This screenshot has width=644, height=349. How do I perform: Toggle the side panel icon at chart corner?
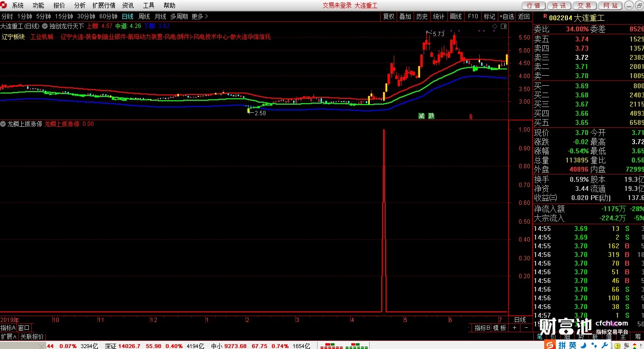point(503,26)
